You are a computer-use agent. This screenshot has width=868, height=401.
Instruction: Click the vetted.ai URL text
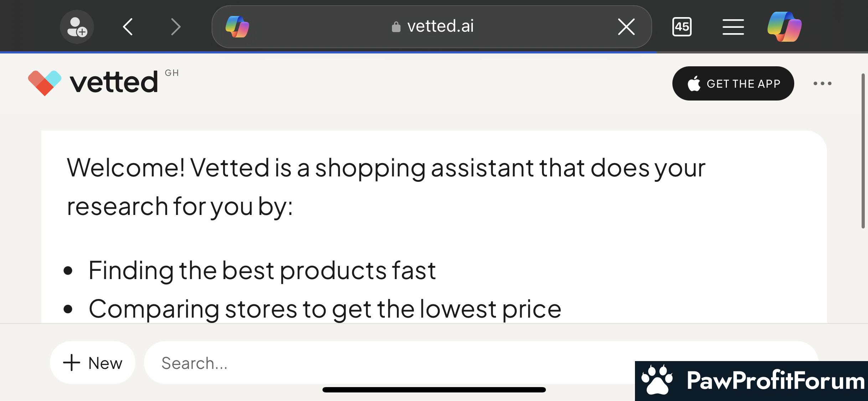[x=440, y=26]
